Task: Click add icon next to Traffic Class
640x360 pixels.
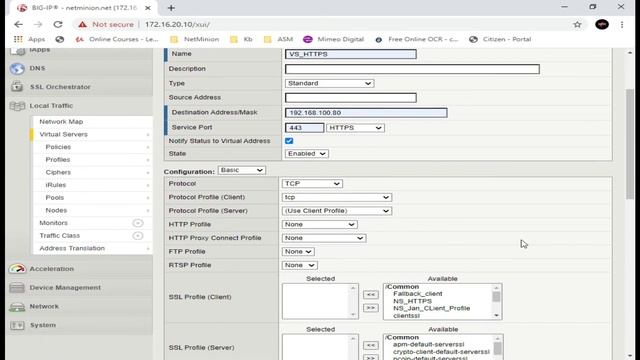Action: point(138,236)
